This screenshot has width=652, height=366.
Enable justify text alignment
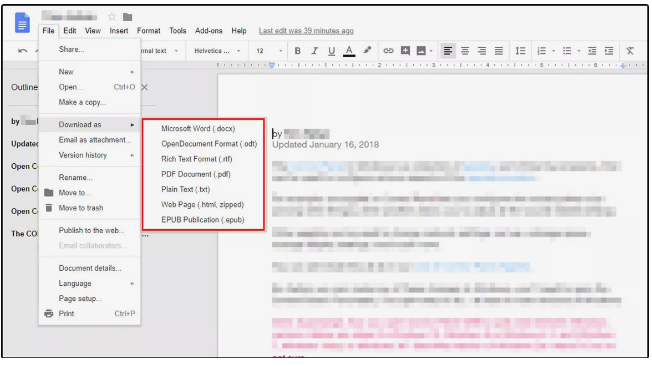(x=499, y=51)
